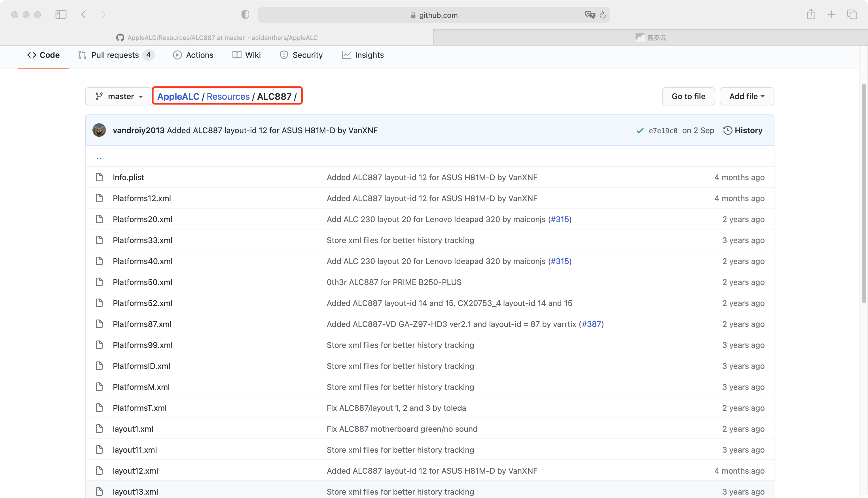Open the Code repository tab
Screen dimensions: 868x498
tap(43, 55)
